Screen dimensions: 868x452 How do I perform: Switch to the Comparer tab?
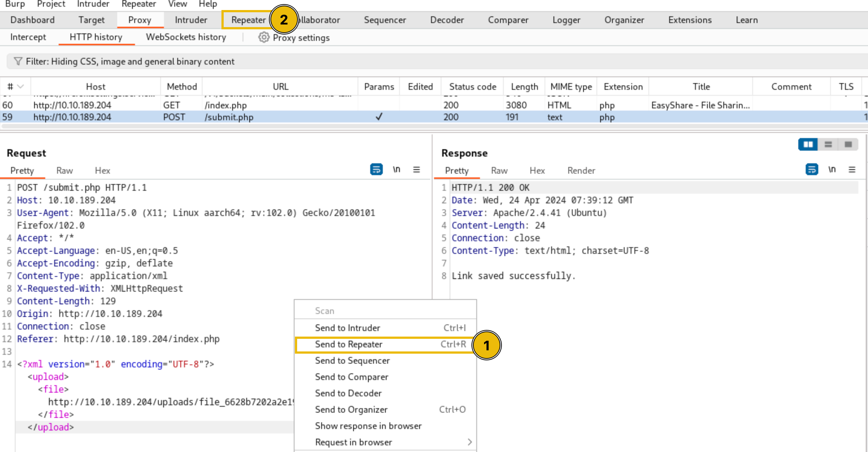508,20
